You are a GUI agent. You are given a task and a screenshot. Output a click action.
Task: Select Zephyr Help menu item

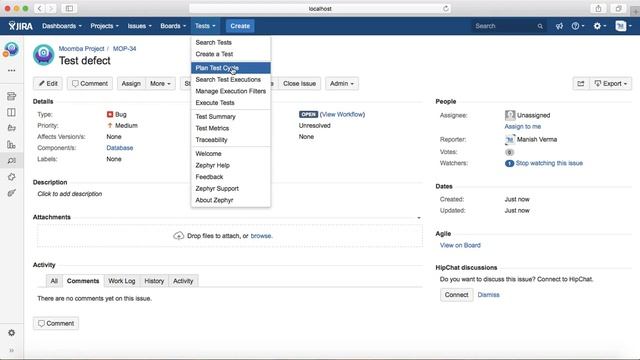pos(231,165)
